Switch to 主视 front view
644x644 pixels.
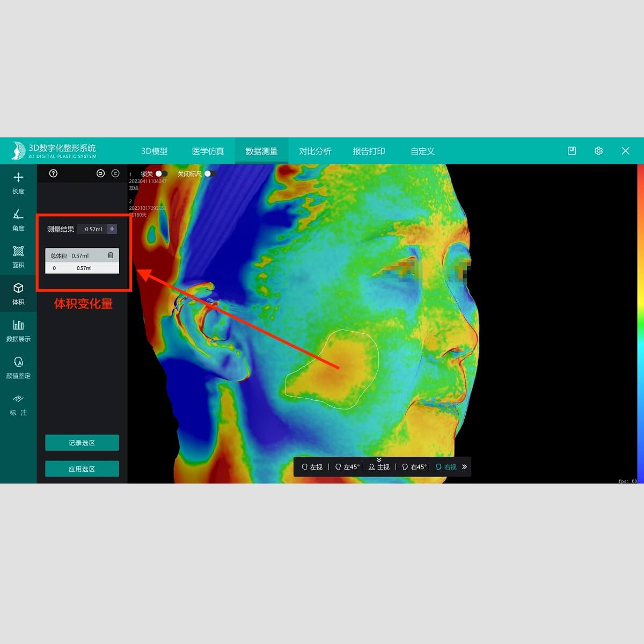[379, 467]
